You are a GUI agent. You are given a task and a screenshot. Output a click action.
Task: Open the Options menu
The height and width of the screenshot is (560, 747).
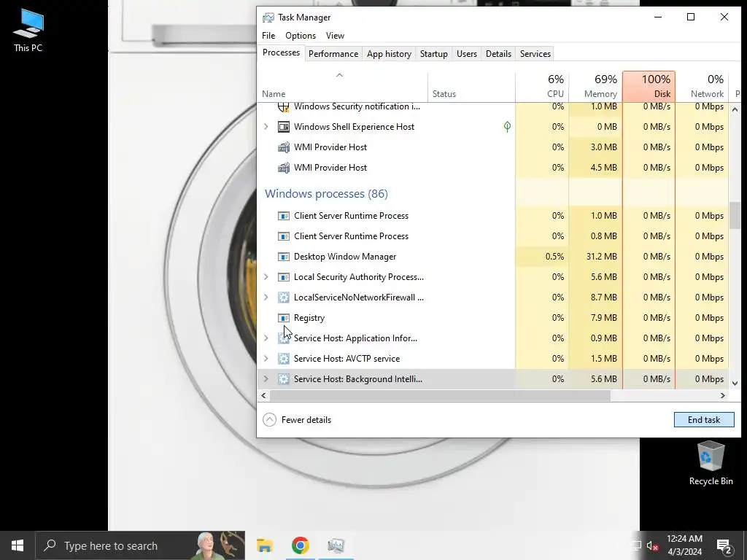tap(300, 36)
